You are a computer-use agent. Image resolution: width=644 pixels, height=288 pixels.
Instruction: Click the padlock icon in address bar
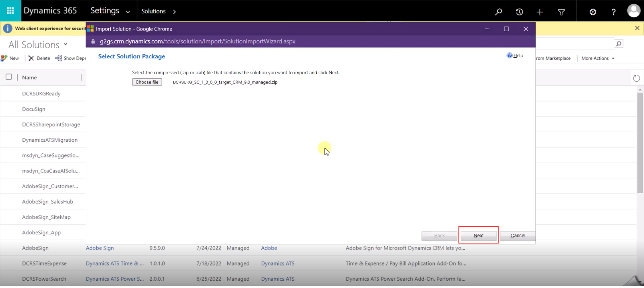click(93, 41)
